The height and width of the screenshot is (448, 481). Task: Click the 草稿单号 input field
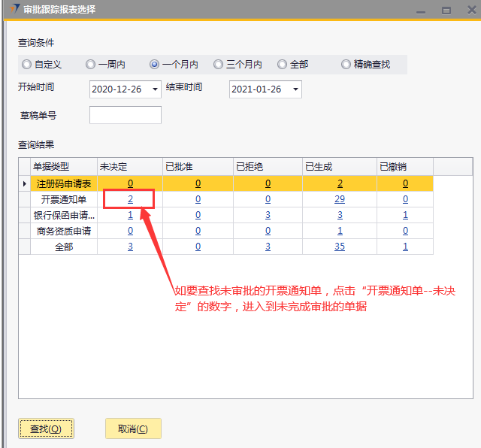pos(125,115)
